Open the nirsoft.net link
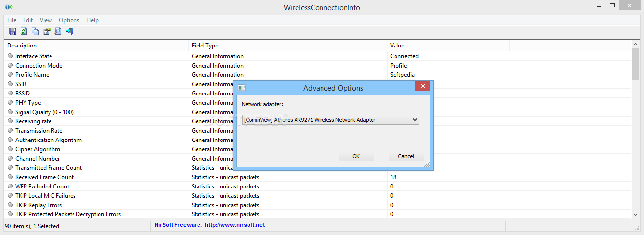The image size is (644, 235). click(235, 225)
